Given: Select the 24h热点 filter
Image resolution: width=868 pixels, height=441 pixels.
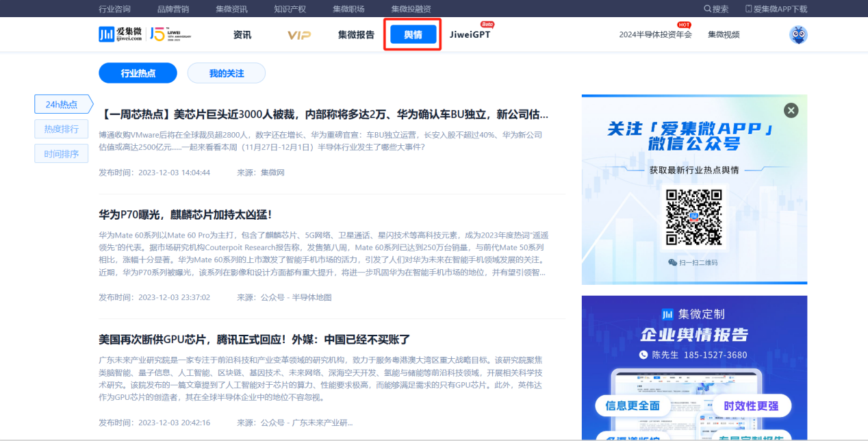Looking at the screenshot, I should pyautogui.click(x=63, y=104).
